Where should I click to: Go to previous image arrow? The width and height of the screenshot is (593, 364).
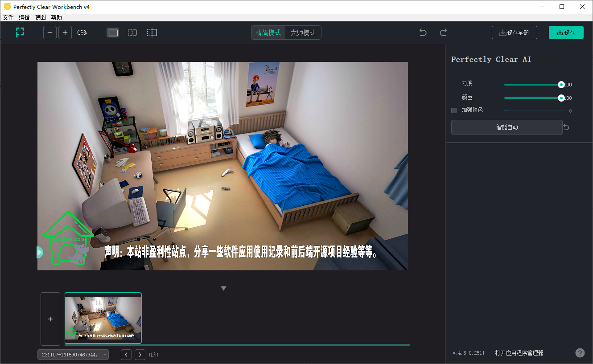coord(127,355)
